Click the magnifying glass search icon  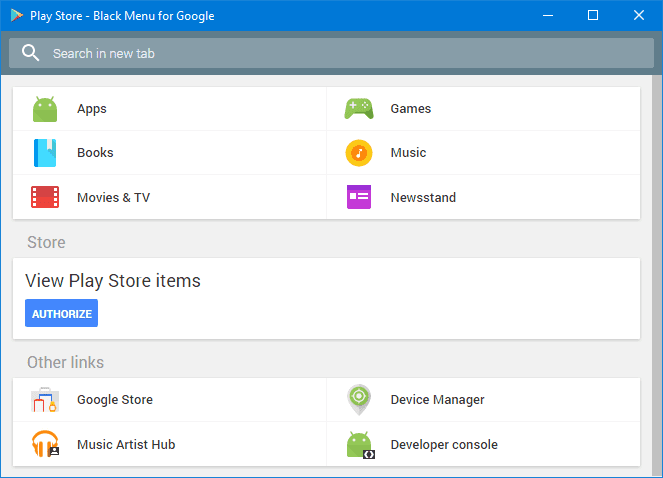(x=30, y=53)
